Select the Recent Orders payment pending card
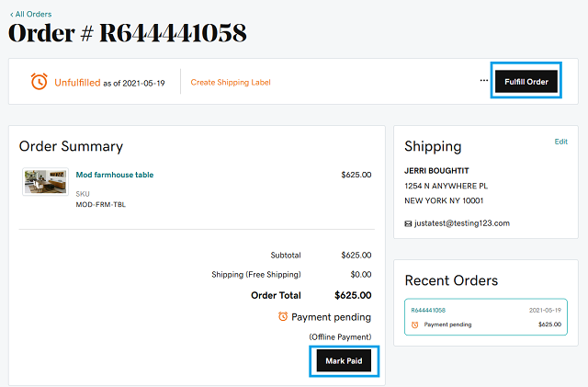 pos(486,317)
